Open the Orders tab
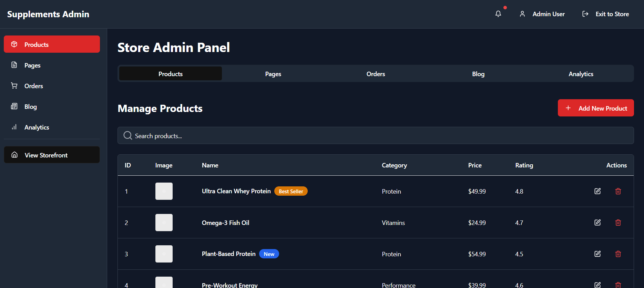Screen dimensions: 644x288 click(x=376, y=74)
